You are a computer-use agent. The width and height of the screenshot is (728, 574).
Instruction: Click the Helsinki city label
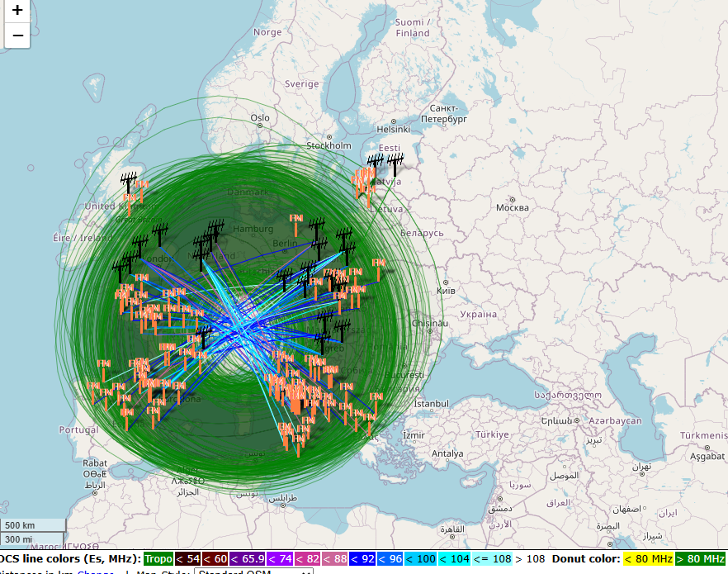click(x=393, y=129)
